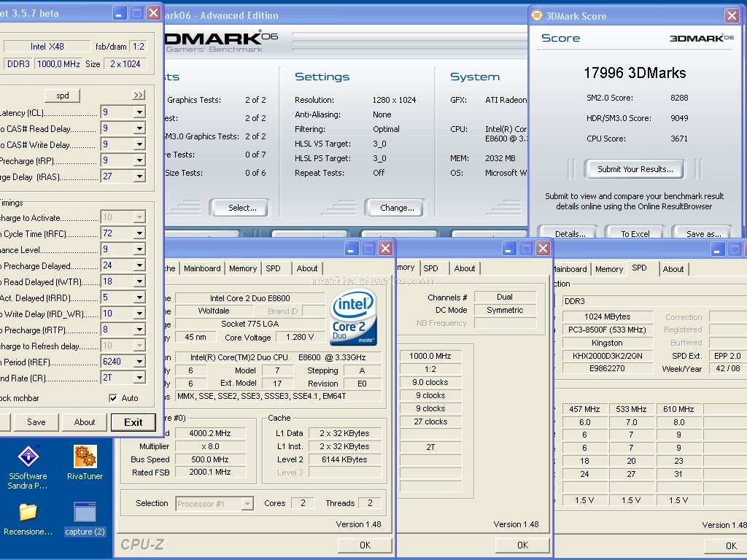The image size is (747, 560).
Task: Click the Rated FSB 2000.1 MHz value
Action: pos(210,472)
